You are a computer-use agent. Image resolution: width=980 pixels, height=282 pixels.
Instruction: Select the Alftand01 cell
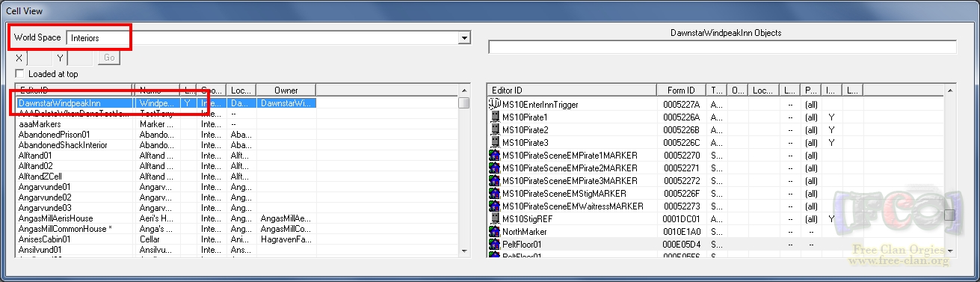35,155
